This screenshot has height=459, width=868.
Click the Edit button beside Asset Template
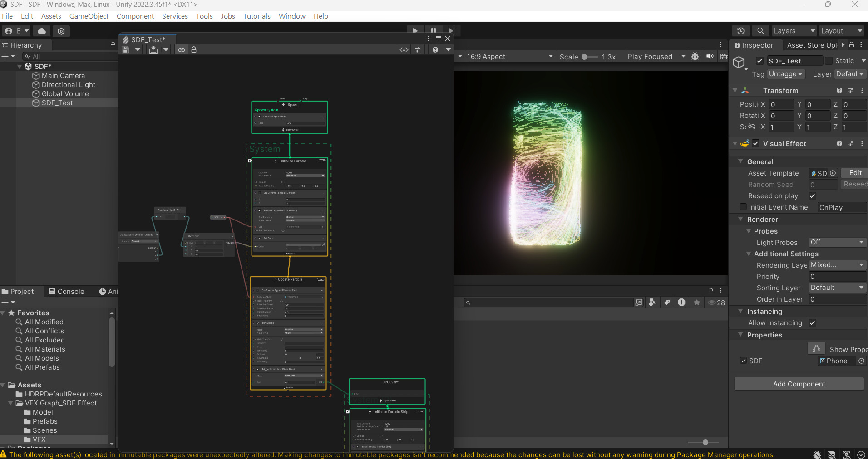pyautogui.click(x=855, y=173)
